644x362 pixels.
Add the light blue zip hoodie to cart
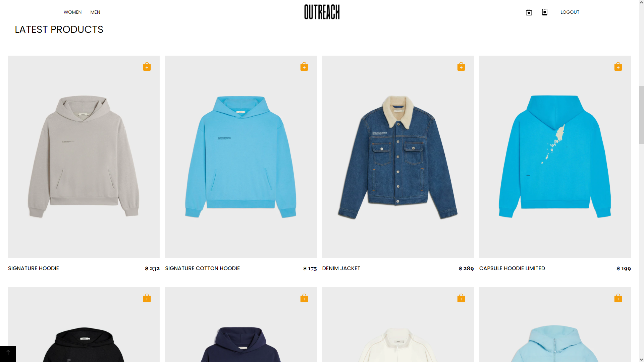click(618, 298)
